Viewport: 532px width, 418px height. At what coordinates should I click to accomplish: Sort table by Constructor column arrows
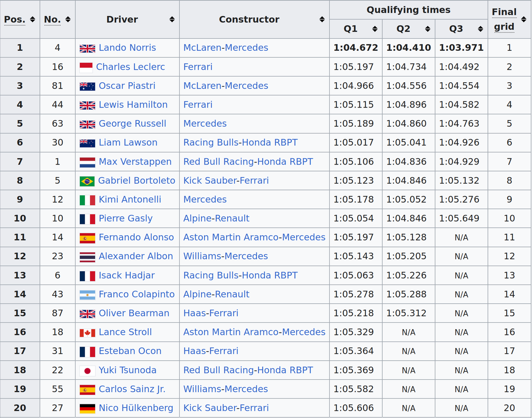(322, 20)
